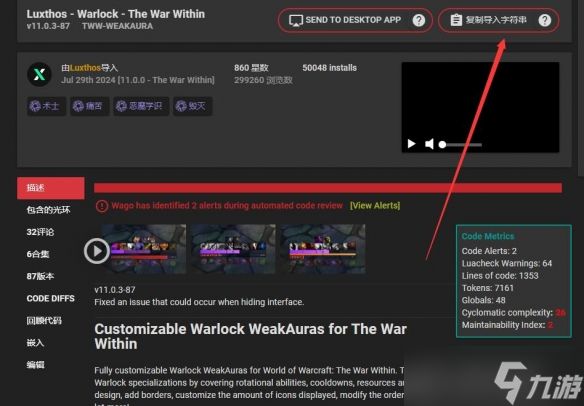This screenshot has width=584, height=406.
Task: Click the Cyclomatic complexity metric
Action: coord(513,313)
